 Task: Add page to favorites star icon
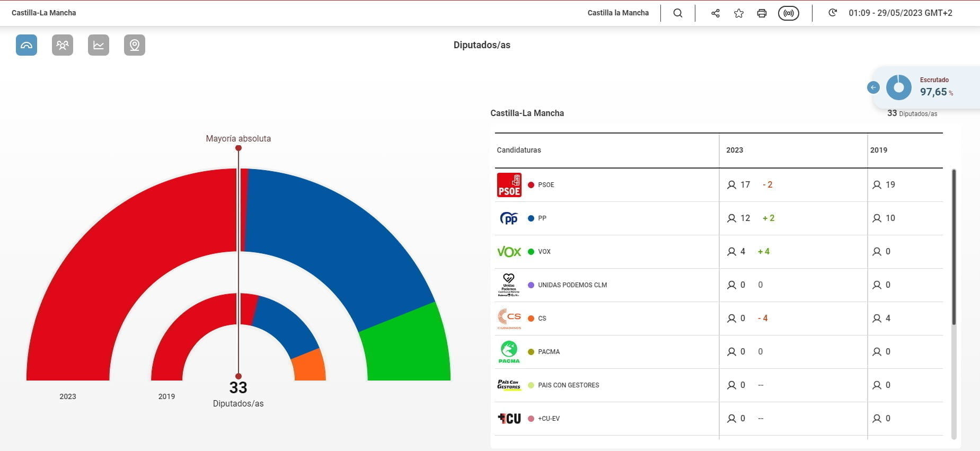(739, 13)
